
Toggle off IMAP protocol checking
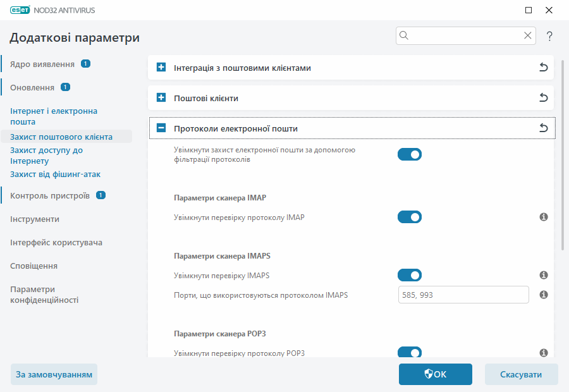coord(409,217)
